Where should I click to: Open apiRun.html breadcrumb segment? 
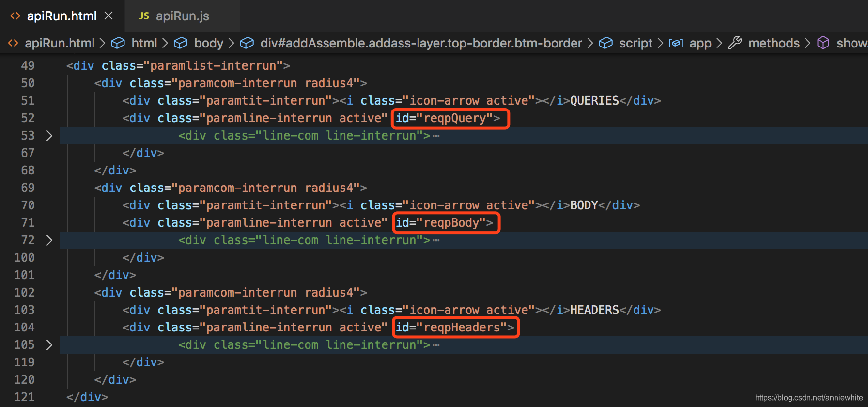60,43
